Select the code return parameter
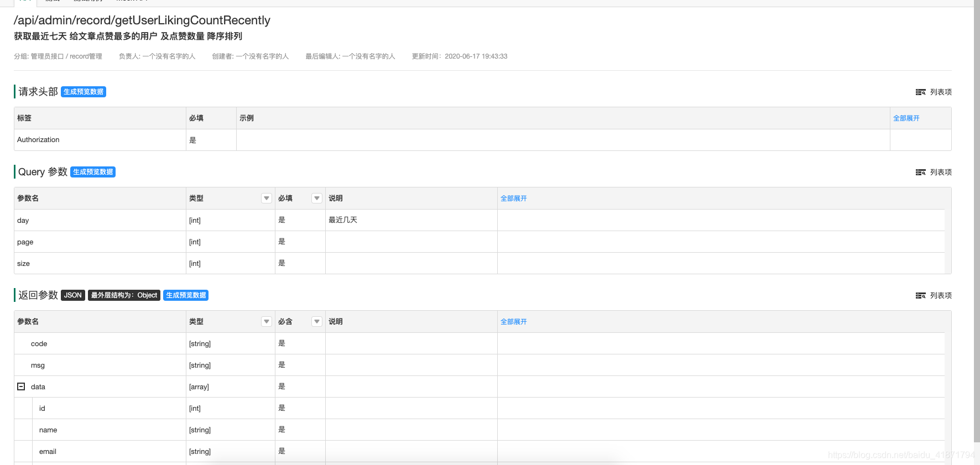This screenshot has height=465, width=980. pyautogui.click(x=39, y=344)
